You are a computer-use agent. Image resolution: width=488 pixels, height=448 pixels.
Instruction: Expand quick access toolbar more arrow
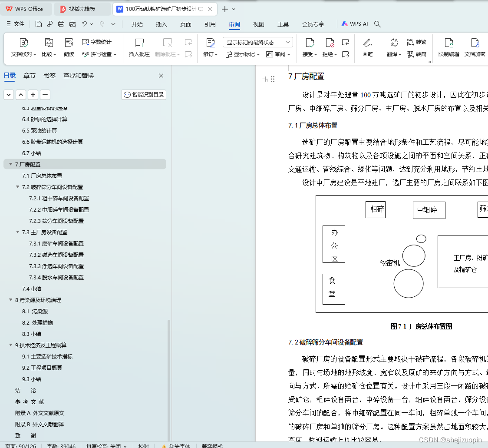pos(113,24)
